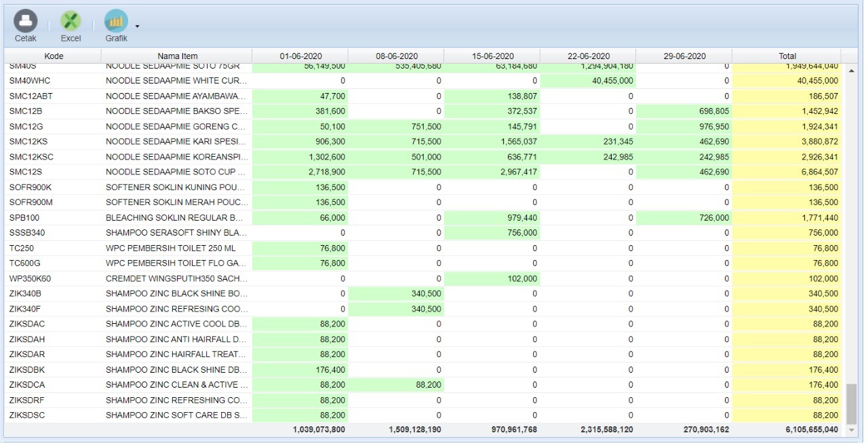Click the 22-06-2020 column header
Image resolution: width=868 pixels, height=446 pixels.
(588, 56)
